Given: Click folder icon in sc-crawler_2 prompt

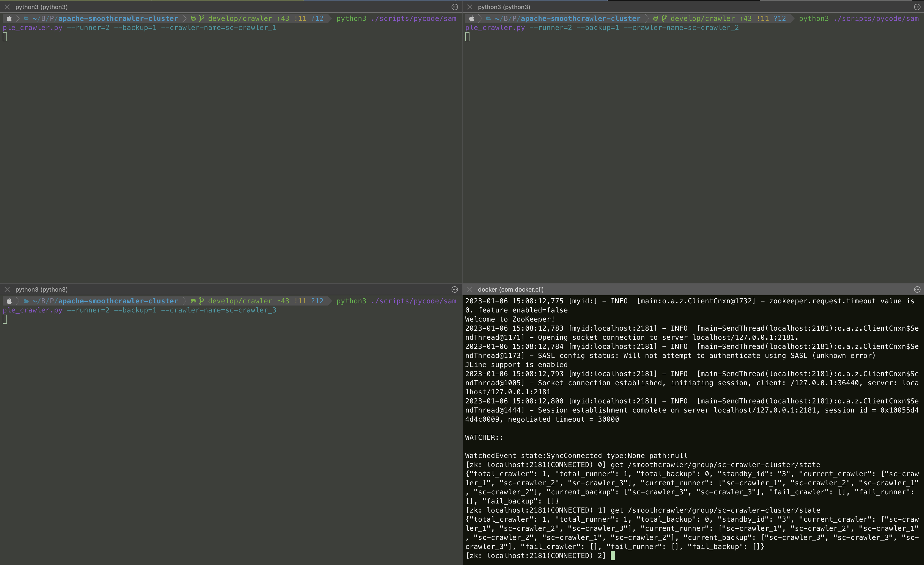Looking at the screenshot, I should pyautogui.click(x=488, y=18).
